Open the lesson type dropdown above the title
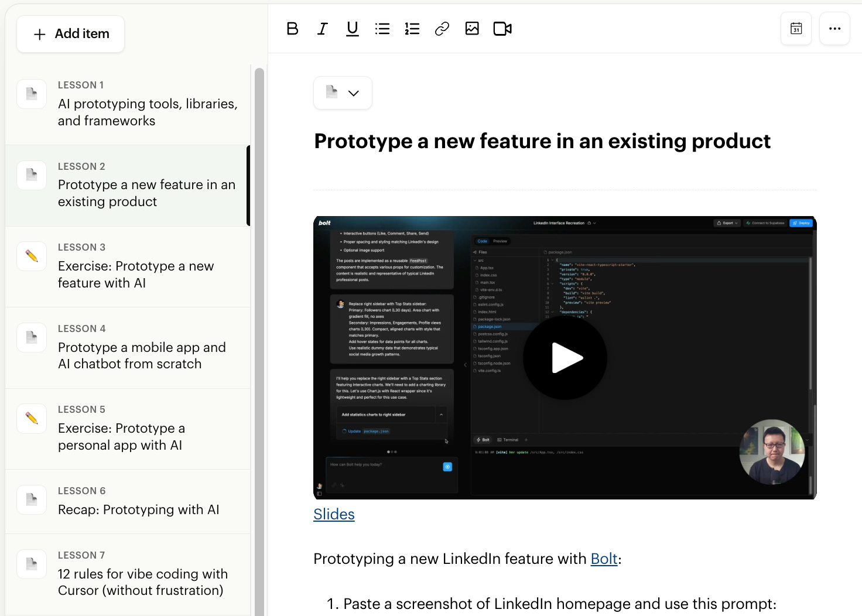The width and height of the screenshot is (862, 616). (x=343, y=93)
